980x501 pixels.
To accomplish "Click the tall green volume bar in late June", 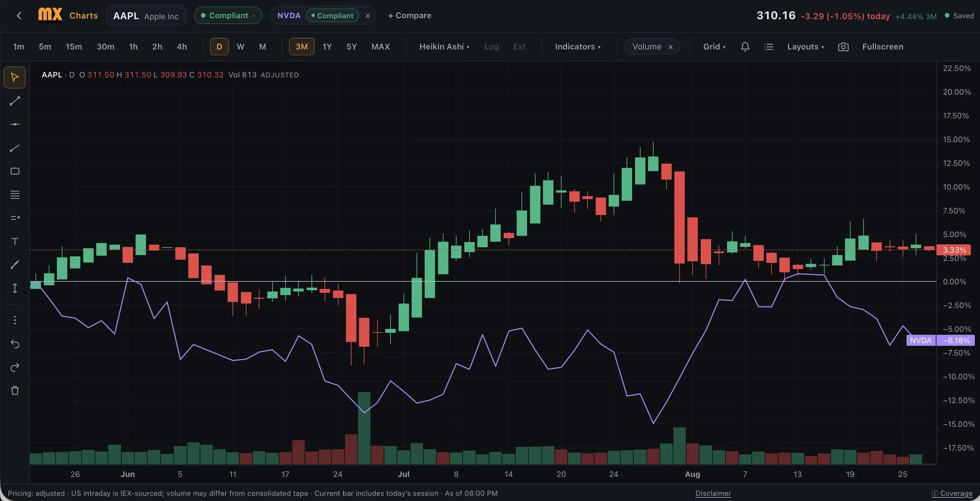I will pos(364,428).
